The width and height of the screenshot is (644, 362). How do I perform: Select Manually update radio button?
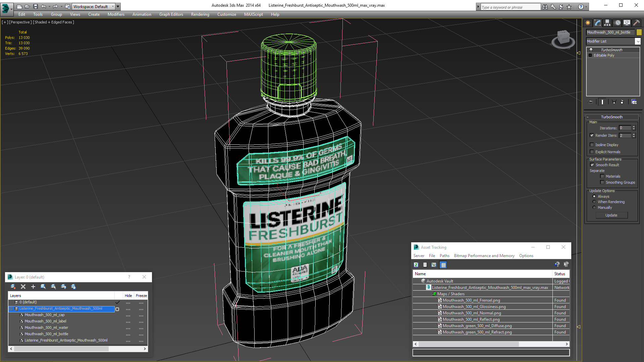[594, 207]
